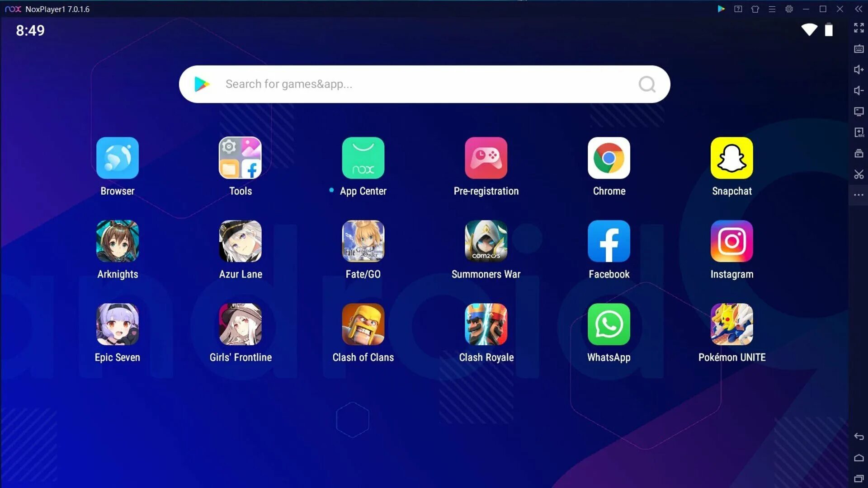Open Pre-registration app center
Viewport: 868px width, 488px height.
[x=486, y=158]
